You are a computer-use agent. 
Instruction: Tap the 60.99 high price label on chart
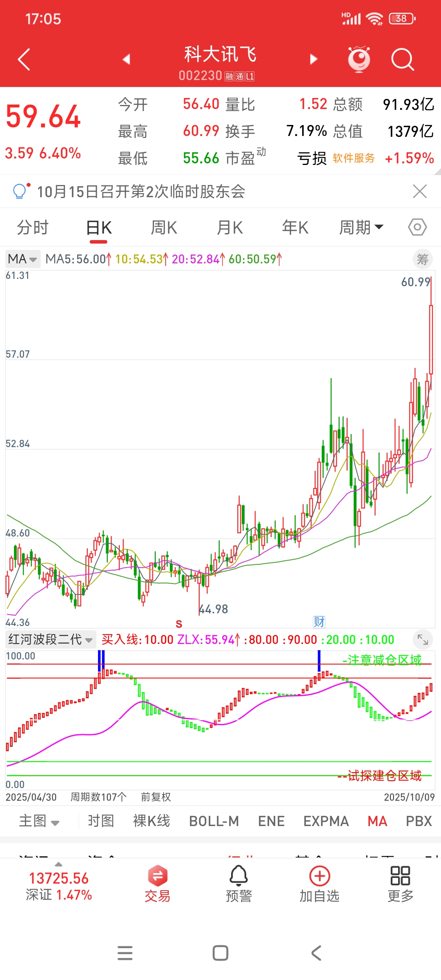pos(416,282)
